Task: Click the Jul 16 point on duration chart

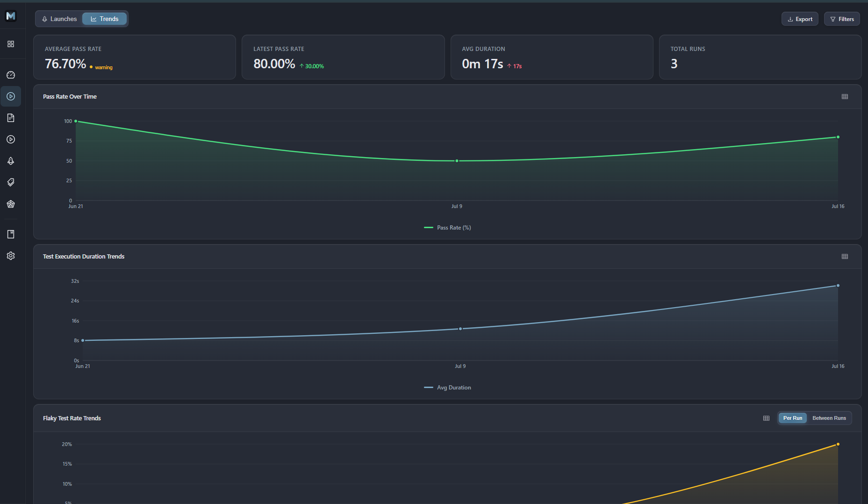Action: 838,286
